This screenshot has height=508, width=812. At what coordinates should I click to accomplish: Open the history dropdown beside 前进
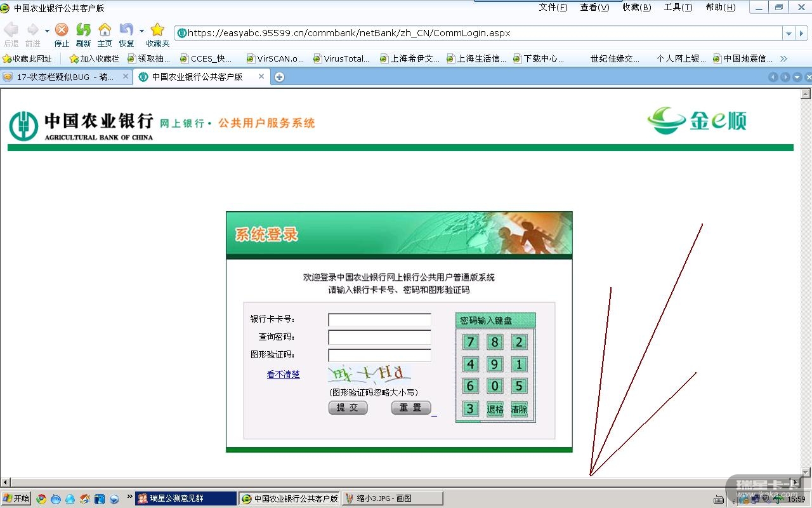(47, 30)
